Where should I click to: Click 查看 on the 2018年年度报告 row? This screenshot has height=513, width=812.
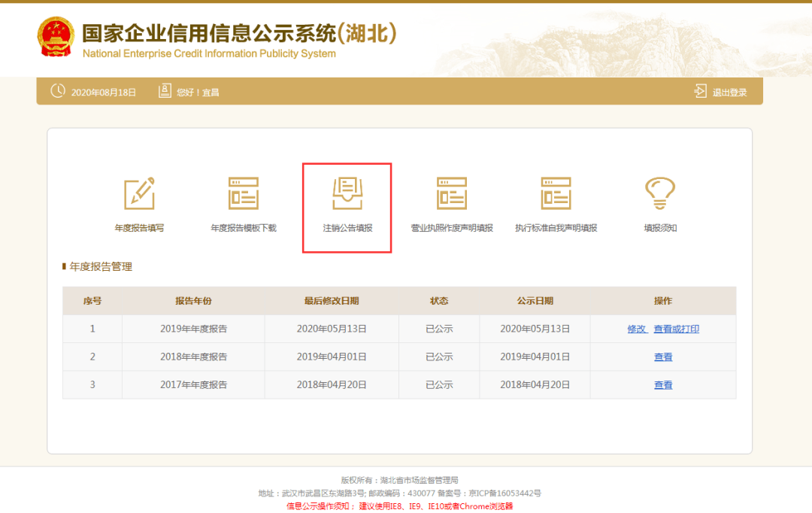click(662, 357)
